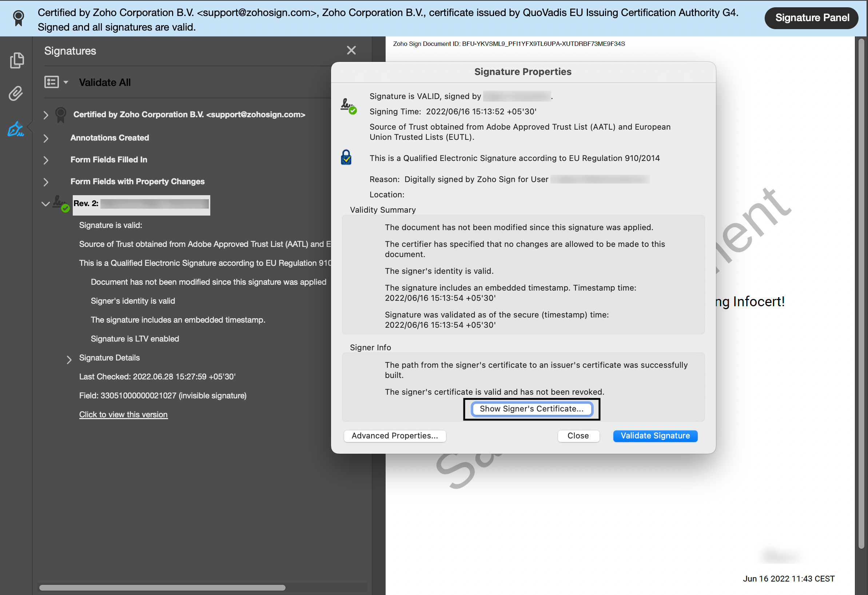Expand the Certified by Zoho Corporation entry
Viewport: 868px width, 595px height.
(45, 115)
